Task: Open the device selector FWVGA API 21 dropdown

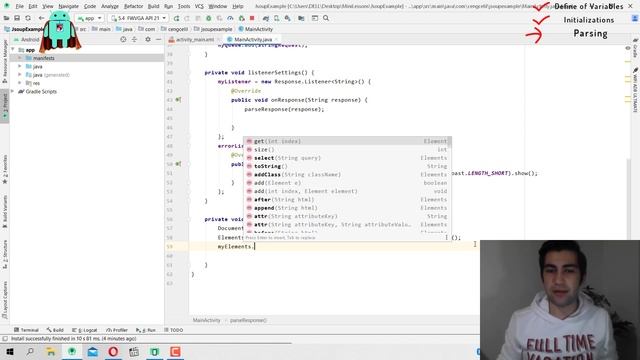Action: point(138,18)
